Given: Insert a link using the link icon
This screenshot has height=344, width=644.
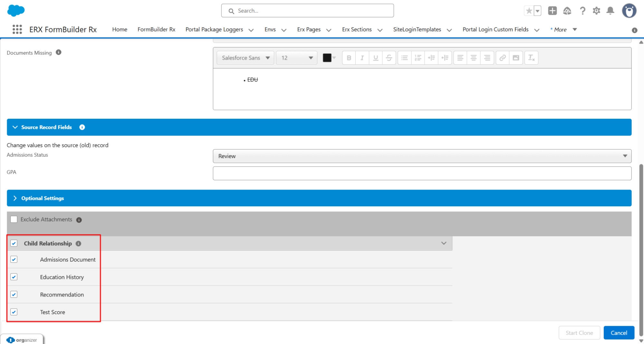Looking at the screenshot, I should pos(502,58).
